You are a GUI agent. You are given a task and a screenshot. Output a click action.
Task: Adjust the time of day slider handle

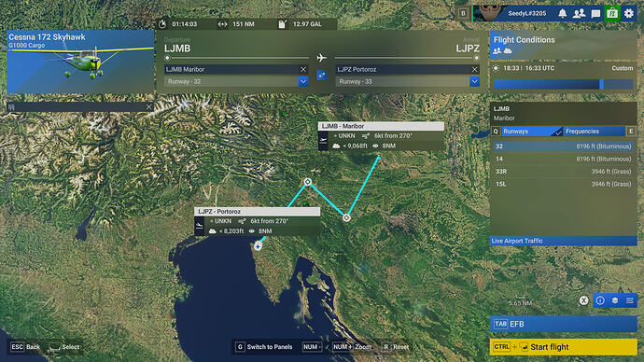click(601, 84)
